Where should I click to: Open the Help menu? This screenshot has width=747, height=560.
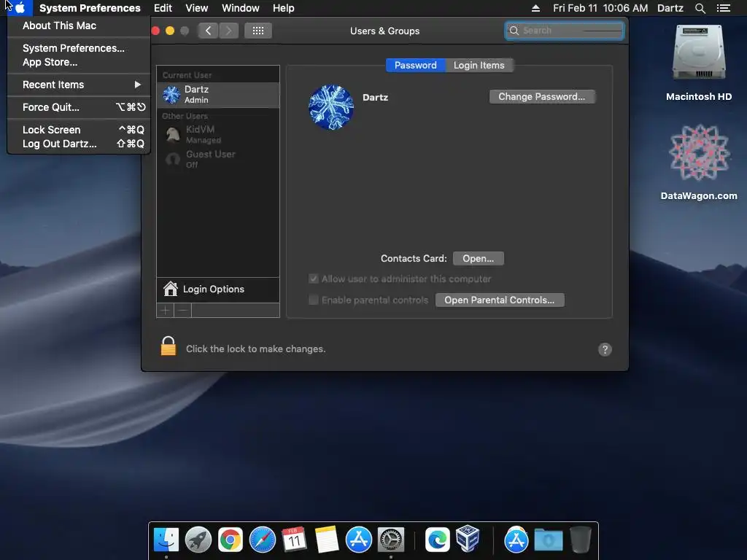click(x=284, y=8)
